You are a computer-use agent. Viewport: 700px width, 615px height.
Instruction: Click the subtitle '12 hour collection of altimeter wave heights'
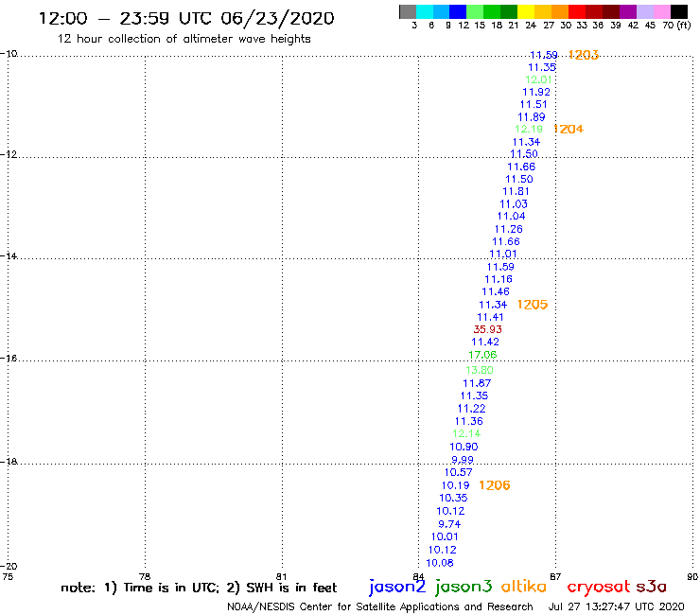click(x=184, y=40)
